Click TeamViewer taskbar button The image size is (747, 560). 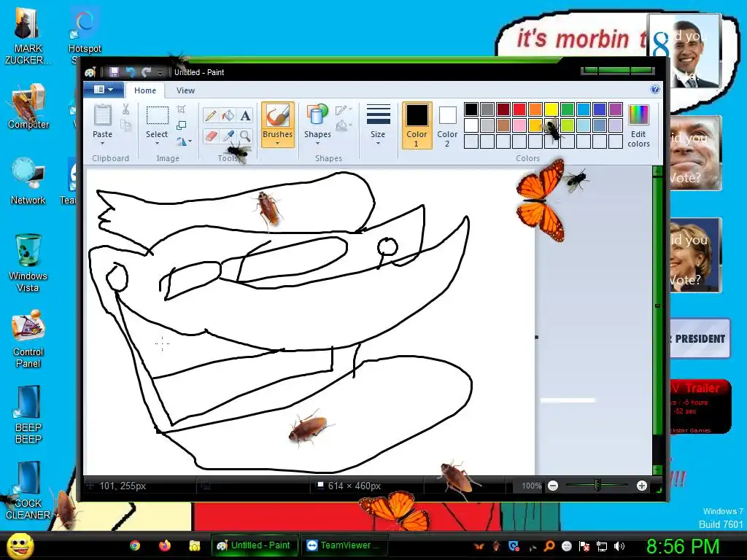[344, 545]
